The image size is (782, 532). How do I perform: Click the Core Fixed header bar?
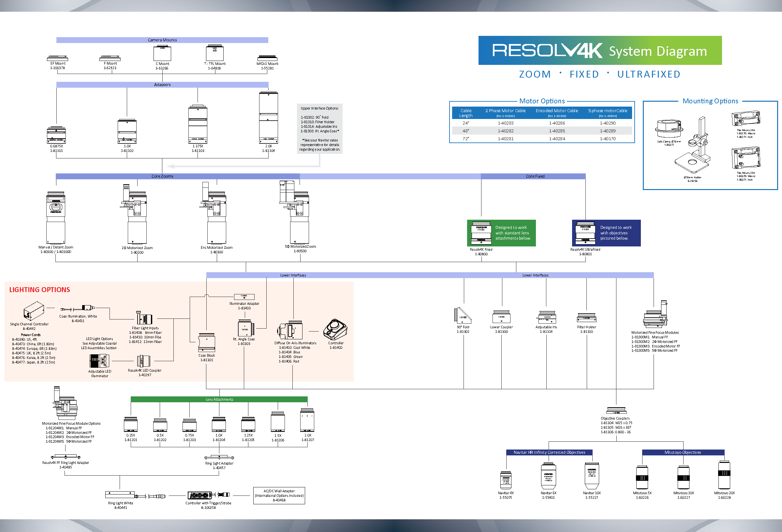[535, 176]
